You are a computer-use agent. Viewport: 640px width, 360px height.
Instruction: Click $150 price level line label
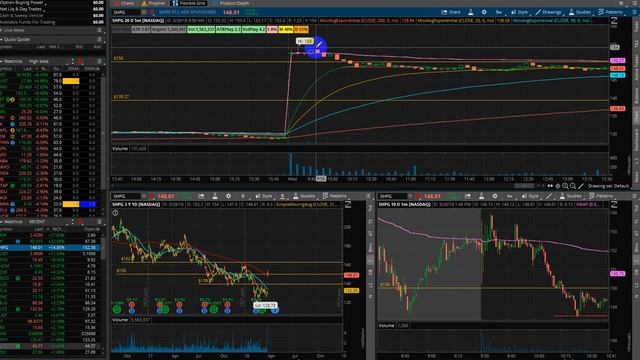click(x=118, y=58)
